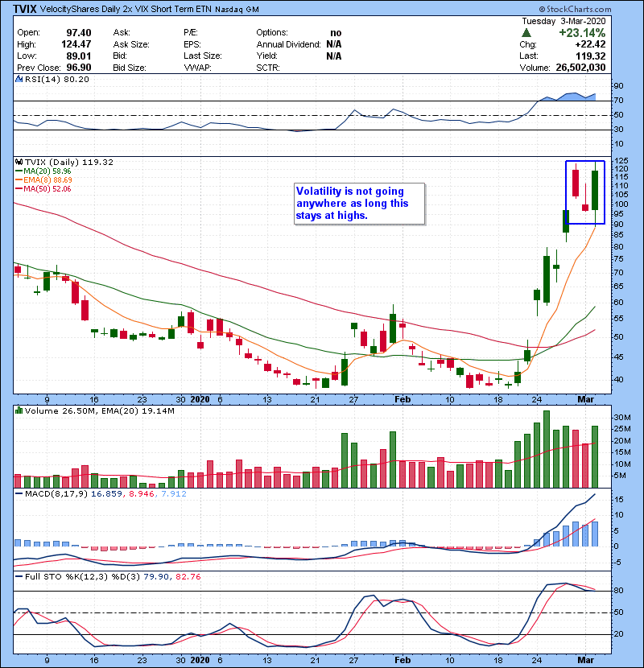Click the MACD(8,17,9) legend label
This screenshot has width=644, height=668.
tap(56, 494)
